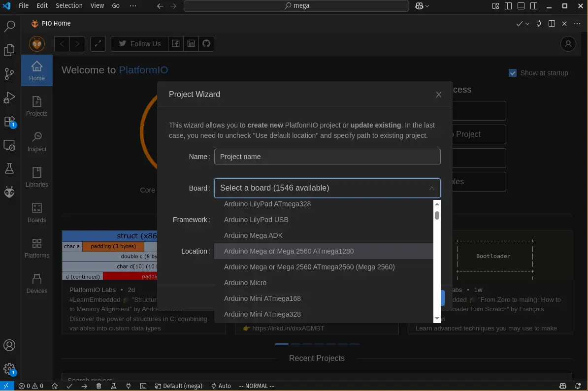Click the PlatformIO link in welcome heading

click(x=143, y=70)
